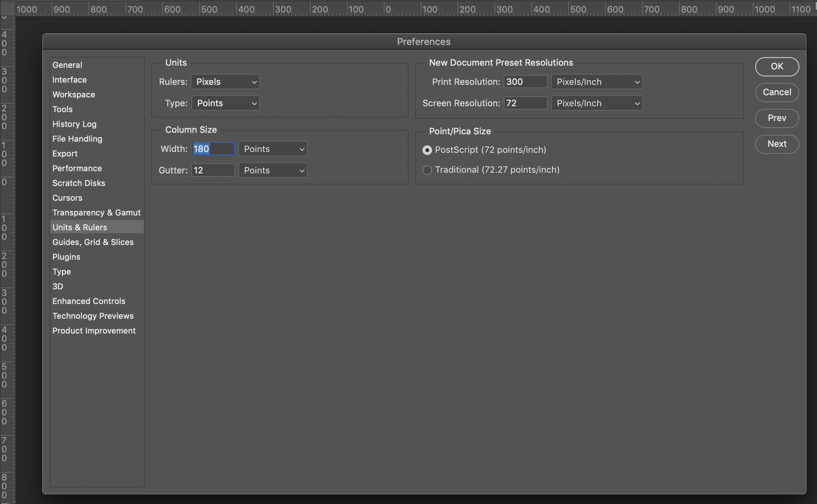Select PostScript (72 points/inch) radio button
The width and height of the screenshot is (817, 504).
point(427,150)
